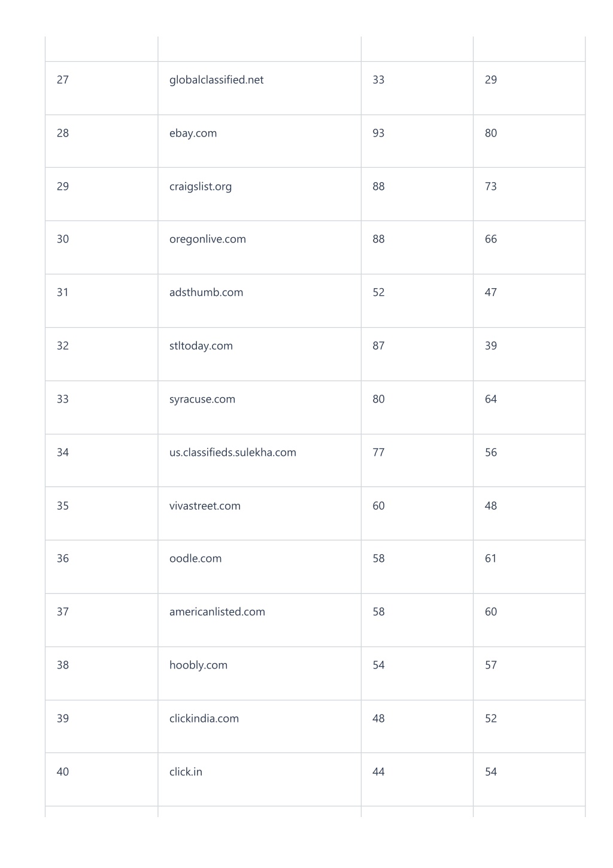Image resolution: width=613 pixels, height=868 pixels.
Task: Click the vivastreet.com domain cell
Action: [x=205, y=506]
